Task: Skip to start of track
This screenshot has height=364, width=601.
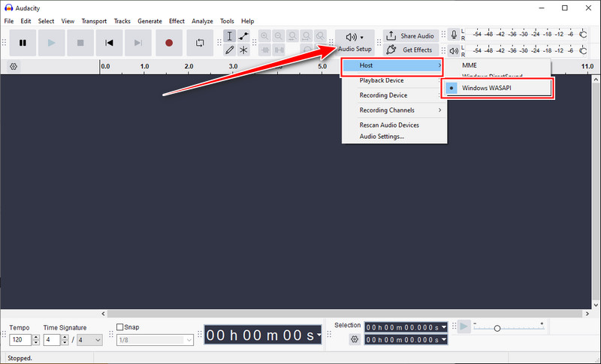Action: [x=109, y=43]
